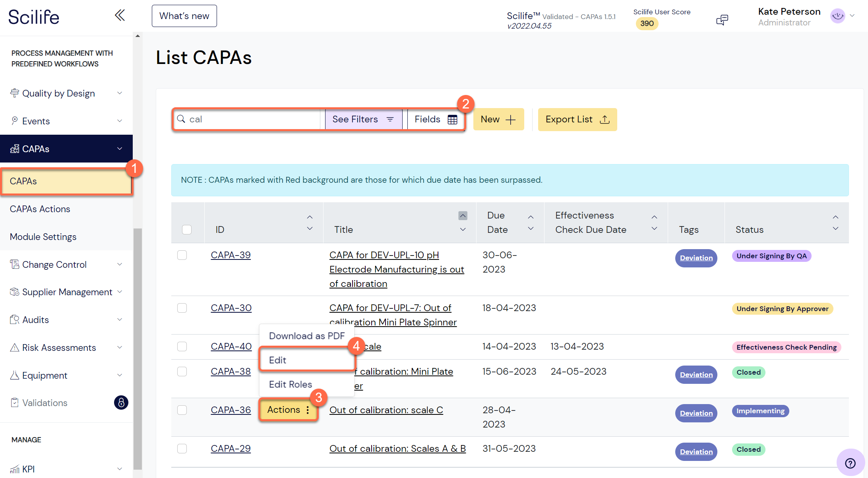Choose Edit from actions menu
The height and width of the screenshot is (478, 868).
click(x=306, y=360)
